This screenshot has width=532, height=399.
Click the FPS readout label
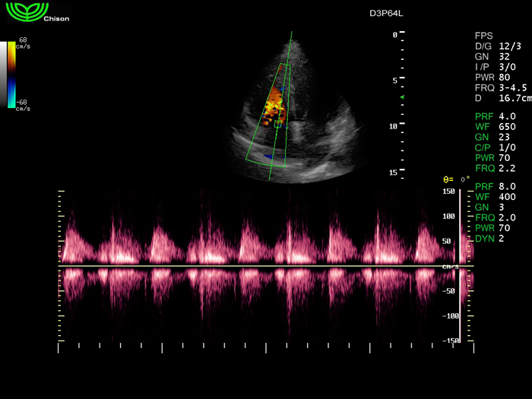click(x=483, y=36)
